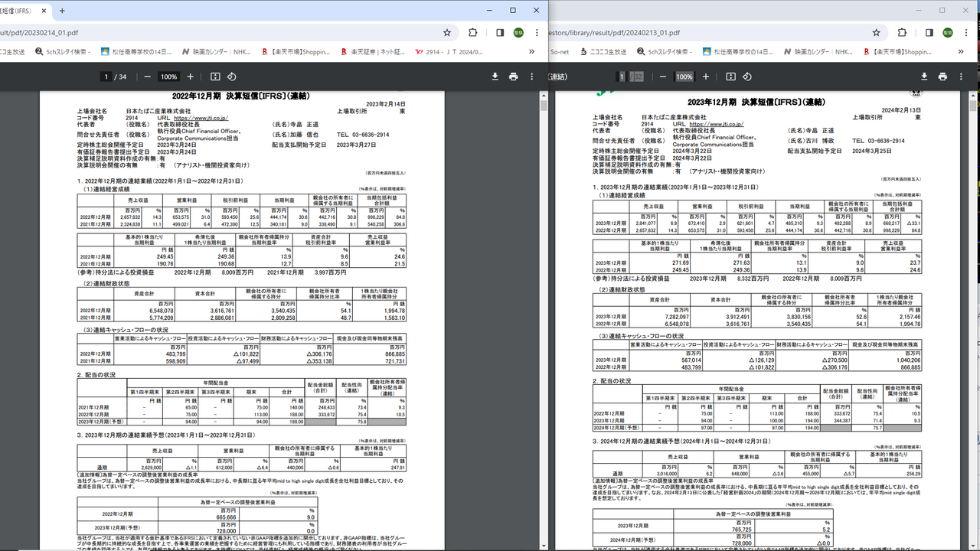Toggle side panel in 20240213_01.pdf window
The height and width of the screenshot is (551, 980).
[x=929, y=32]
